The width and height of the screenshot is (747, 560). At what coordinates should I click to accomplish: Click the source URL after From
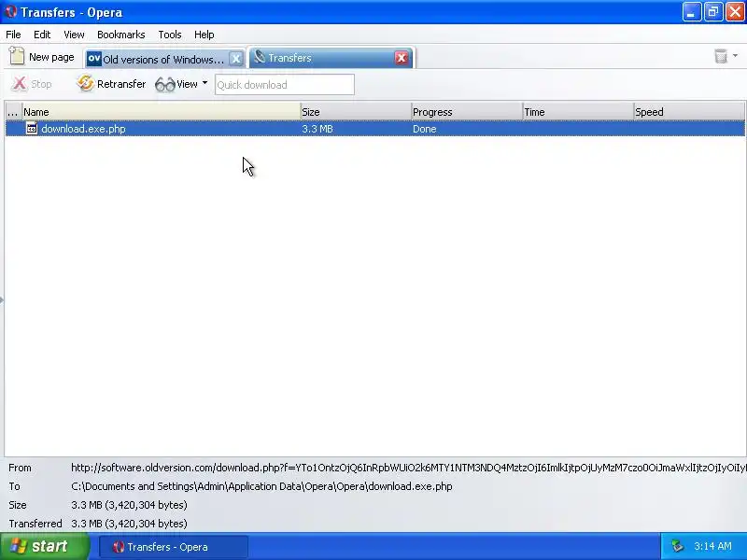pyautogui.click(x=409, y=468)
